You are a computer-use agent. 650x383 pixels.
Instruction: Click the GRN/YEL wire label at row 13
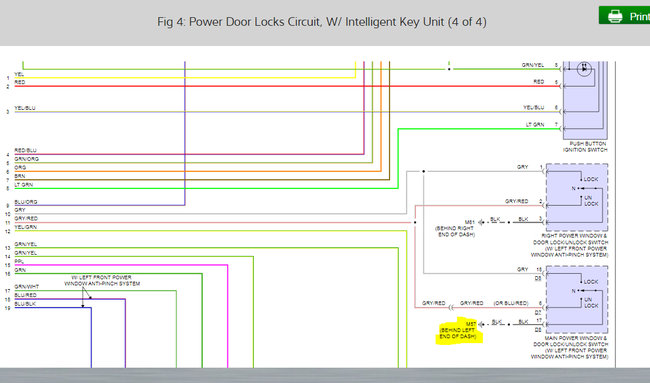click(x=25, y=245)
